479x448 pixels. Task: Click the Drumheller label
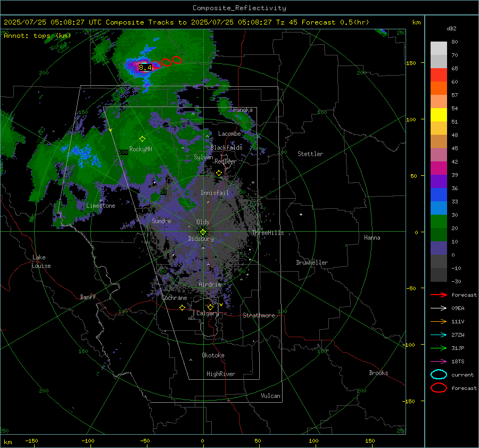click(312, 263)
